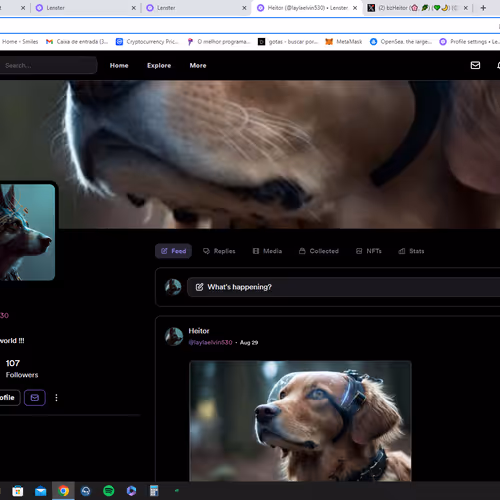Focus the Lenster Search field

click(48, 65)
